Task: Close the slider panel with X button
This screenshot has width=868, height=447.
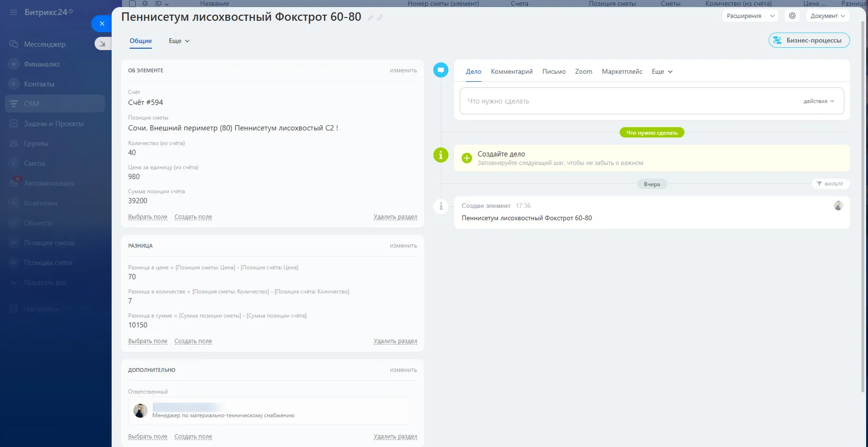Action: coord(102,24)
